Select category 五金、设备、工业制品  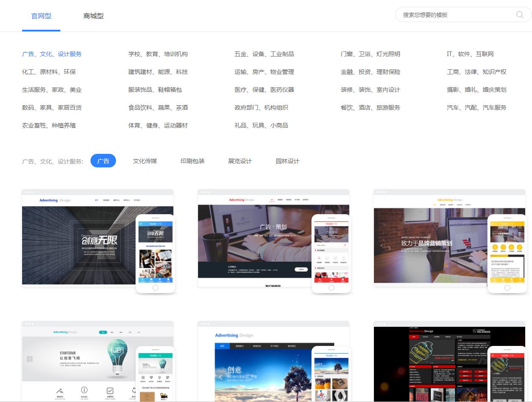[x=264, y=54]
